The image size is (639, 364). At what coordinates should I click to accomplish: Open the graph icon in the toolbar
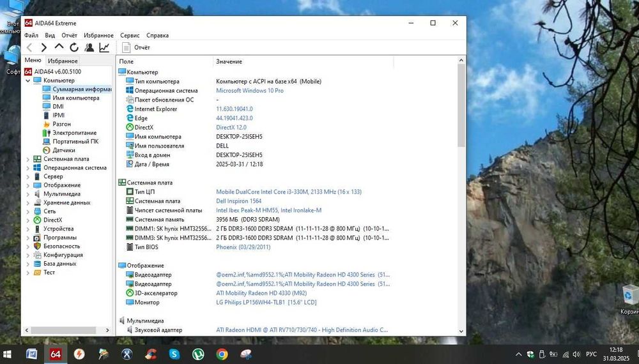coord(104,48)
